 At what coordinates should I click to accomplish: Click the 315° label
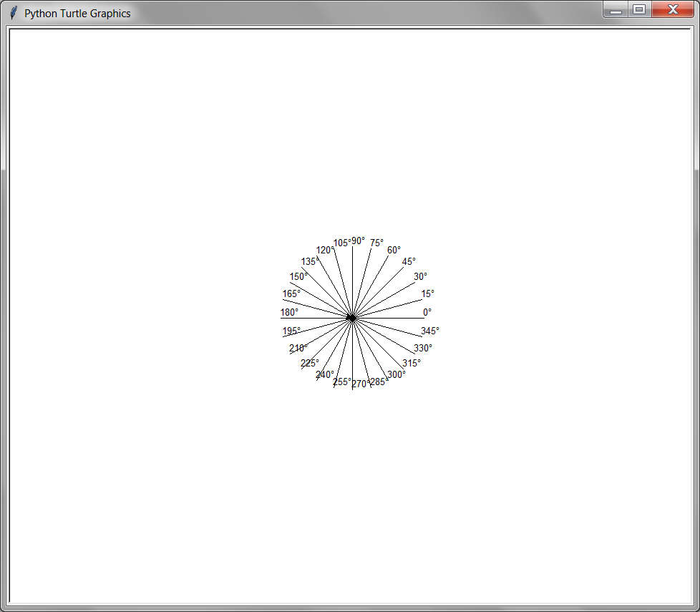click(x=412, y=363)
